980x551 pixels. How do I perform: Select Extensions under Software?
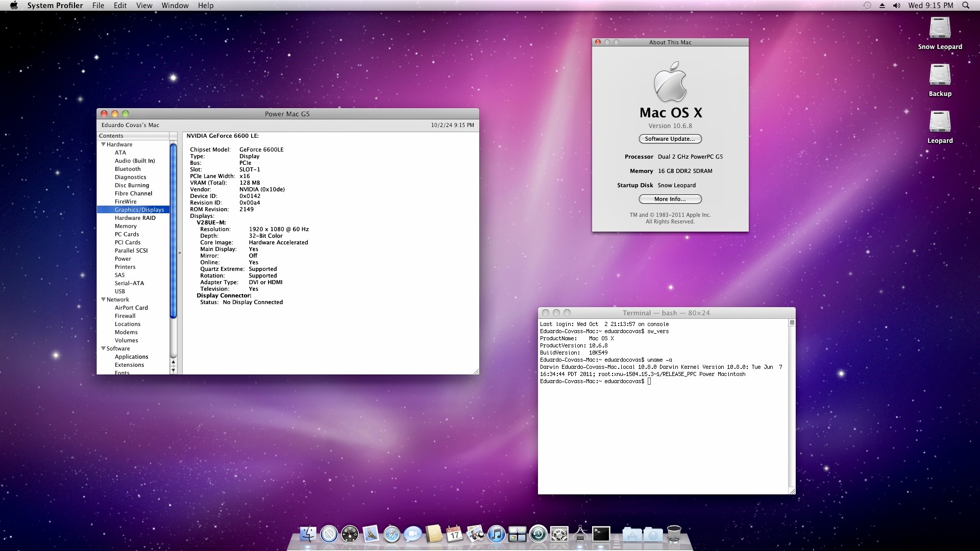click(x=129, y=365)
